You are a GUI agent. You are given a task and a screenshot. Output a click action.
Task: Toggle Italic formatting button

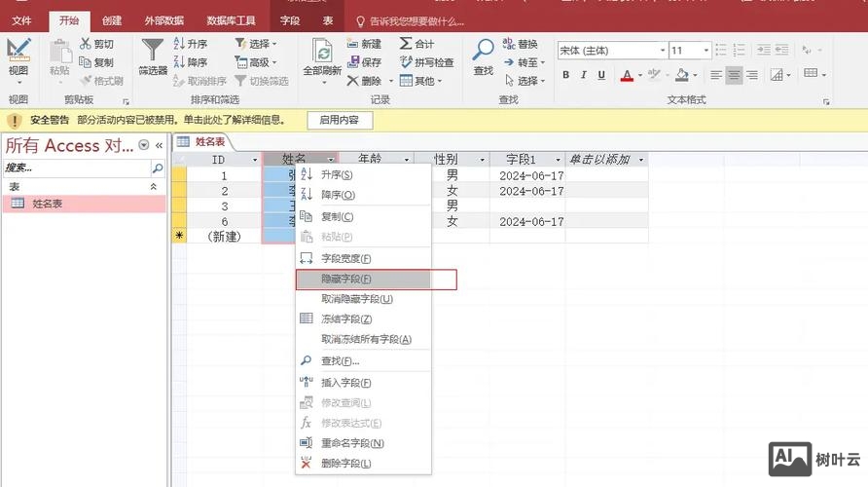click(x=584, y=75)
